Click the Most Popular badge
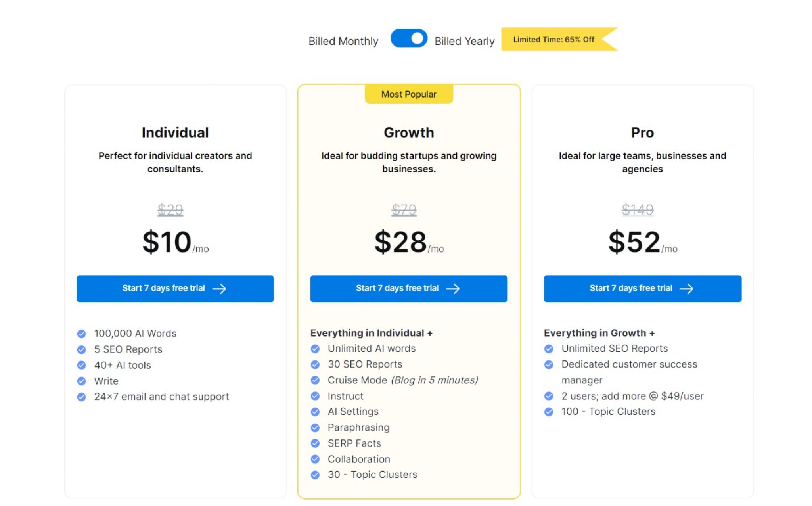 409,94
